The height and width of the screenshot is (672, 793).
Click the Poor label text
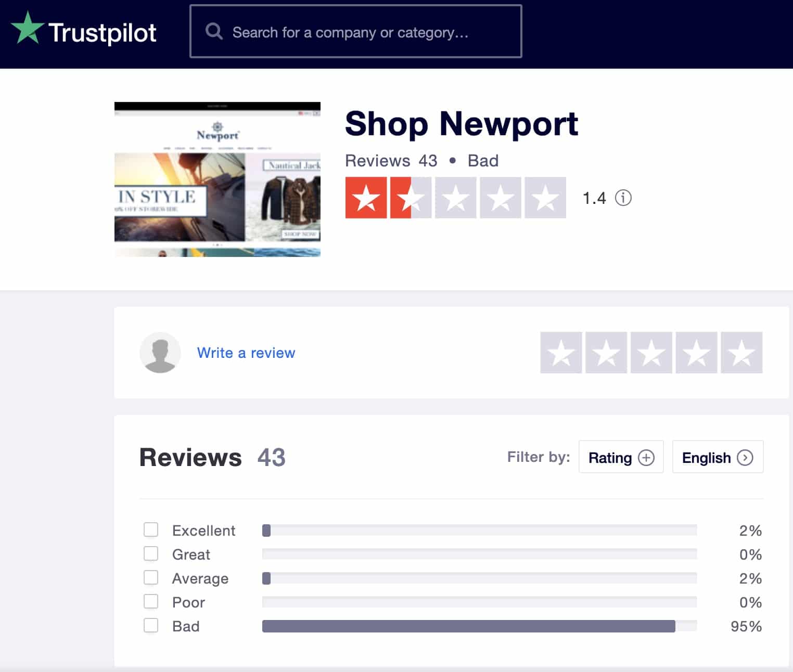(188, 602)
